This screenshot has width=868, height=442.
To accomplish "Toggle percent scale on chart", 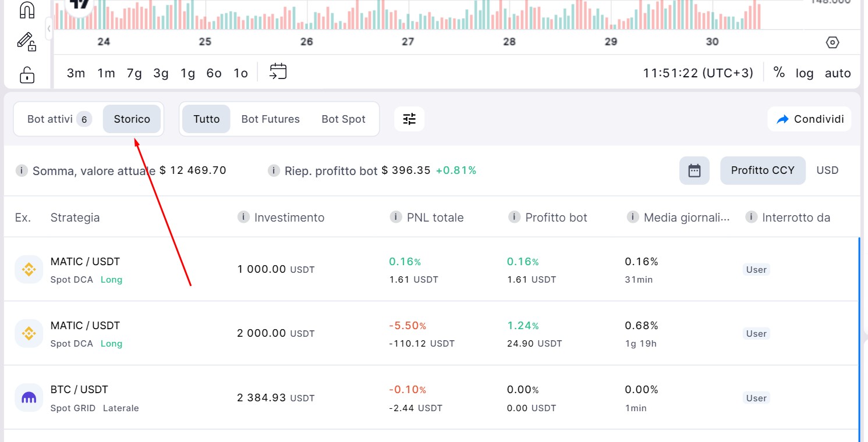I will pos(779,73).
